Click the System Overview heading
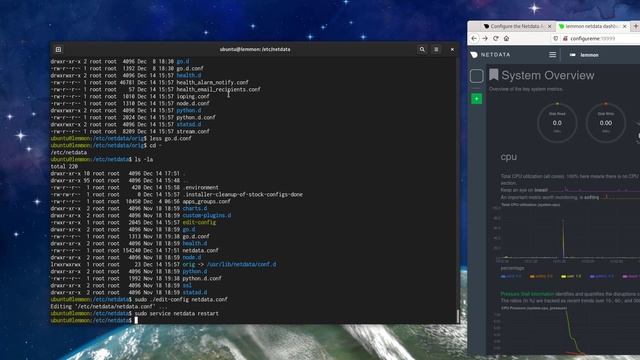The image size is (640, 360). (x=548, y=75)
